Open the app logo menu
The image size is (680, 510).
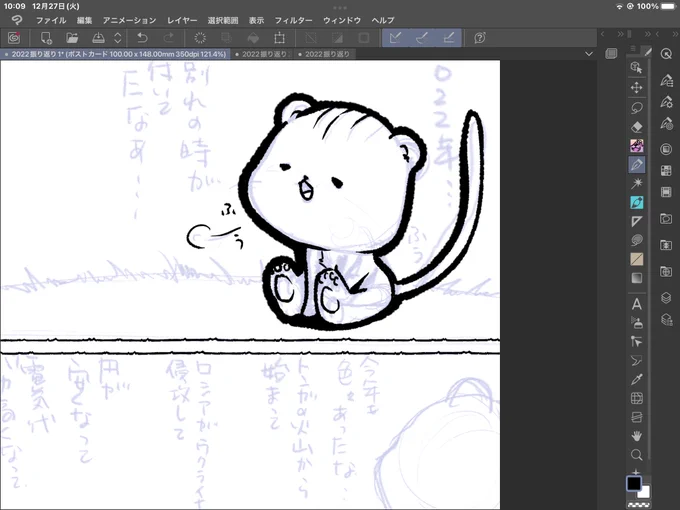pos(16,20)
